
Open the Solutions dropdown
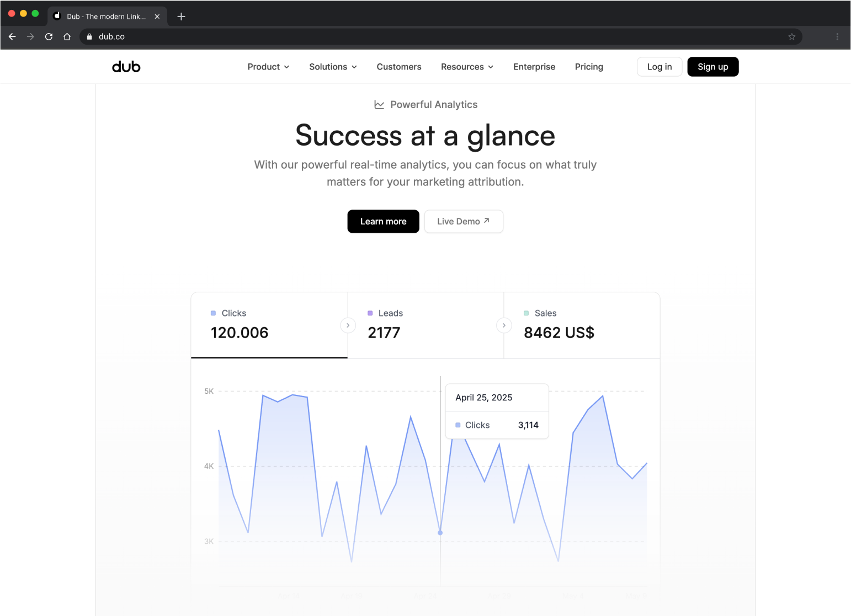[333, 67]
